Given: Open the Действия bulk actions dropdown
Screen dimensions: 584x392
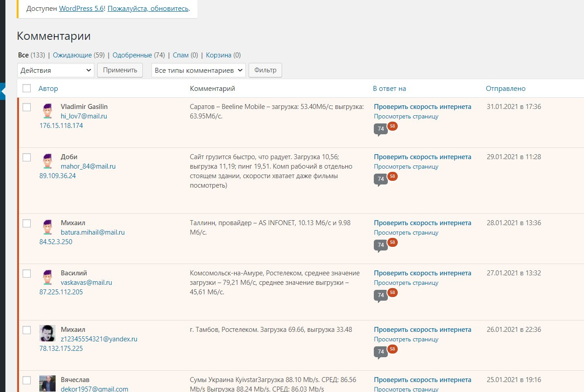Looking at the screenshot, I should [x=56, y=71].
